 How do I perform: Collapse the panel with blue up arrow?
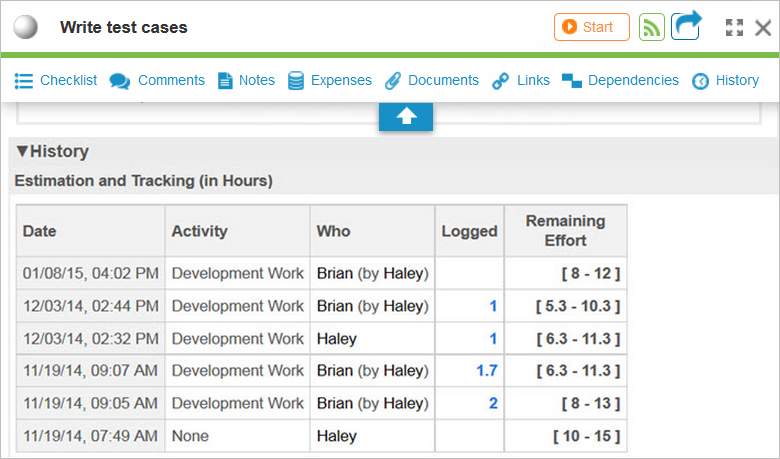[405, 116]
